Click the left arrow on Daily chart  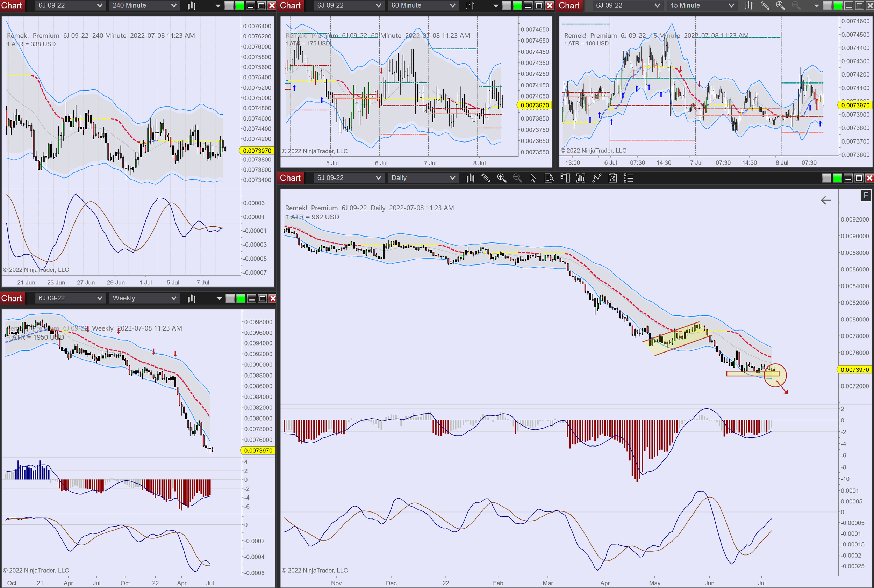click(826, 201)
